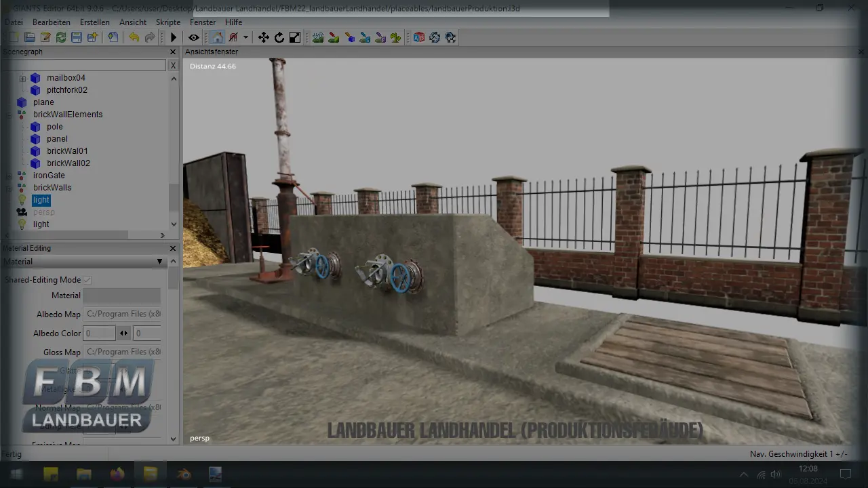Select the persp camera node
Image resolution: width=868 pixels, height=488 pixels.
43,212
